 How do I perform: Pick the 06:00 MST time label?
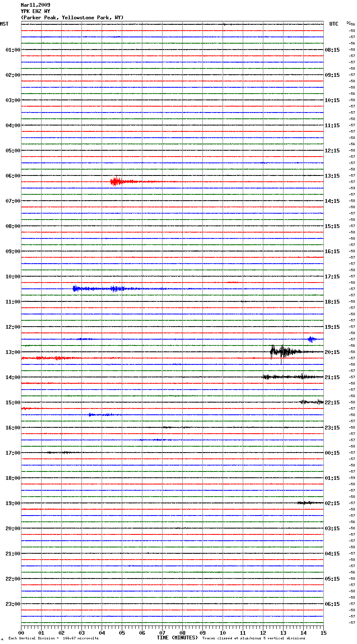13,176
